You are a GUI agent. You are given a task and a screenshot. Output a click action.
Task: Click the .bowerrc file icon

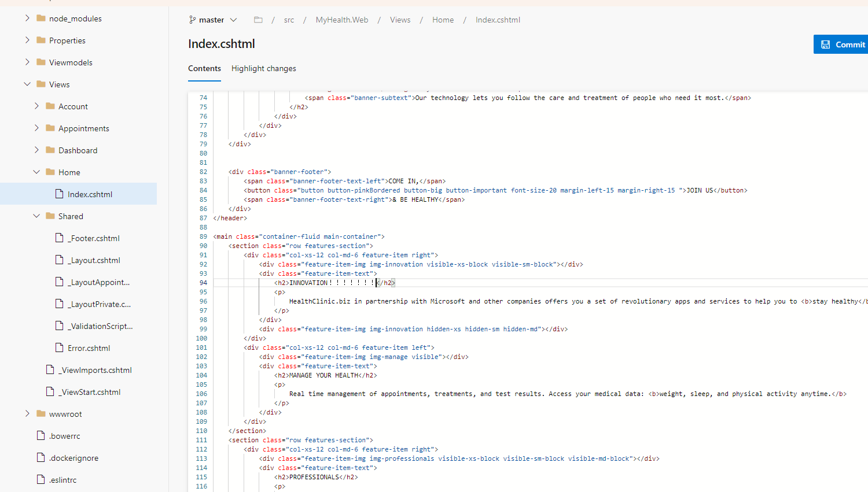tap(41, 435)
